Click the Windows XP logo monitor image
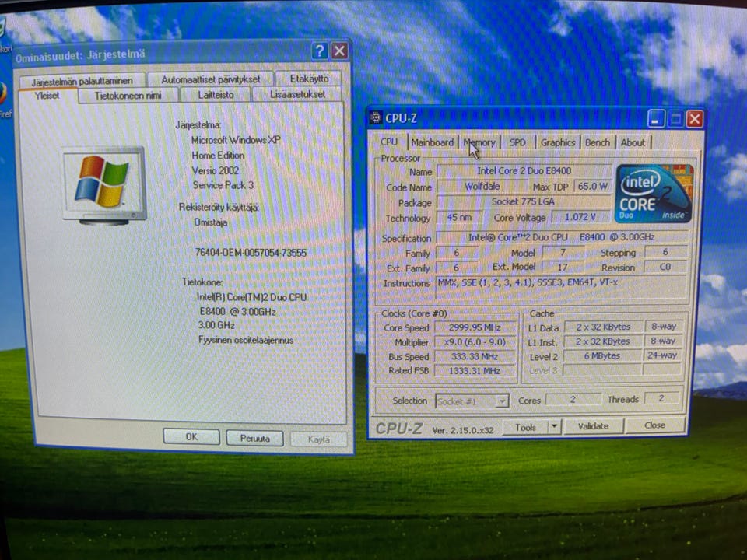The width and height of the screenshot is (747, 560). 103,185
